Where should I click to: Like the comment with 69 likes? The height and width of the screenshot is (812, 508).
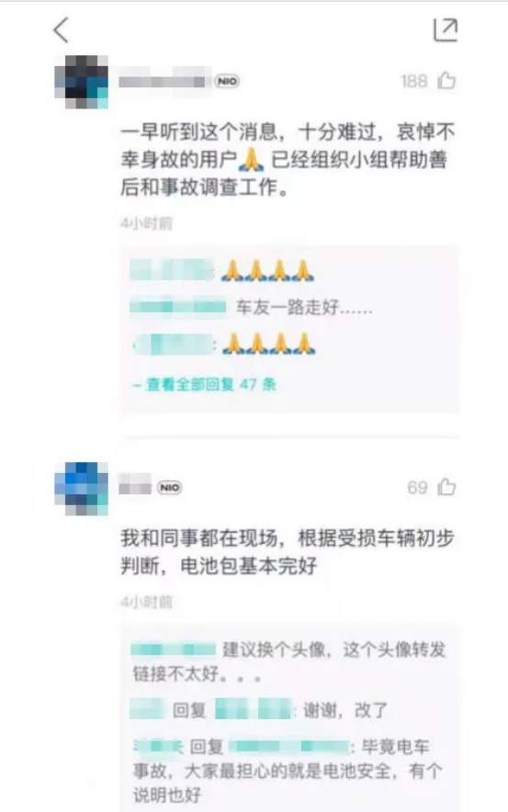click(x=446, y=487)
